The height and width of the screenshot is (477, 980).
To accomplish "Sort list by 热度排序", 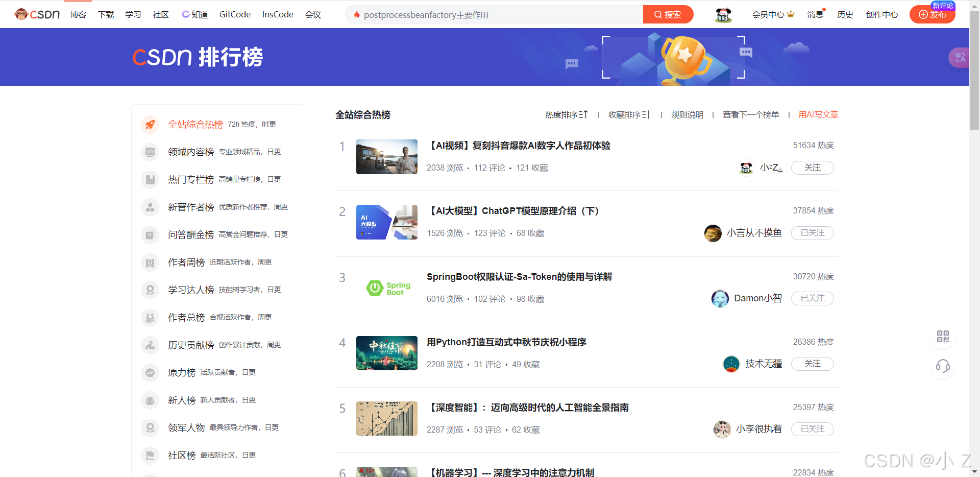I will pyautogui.click(x=566, y=115).
